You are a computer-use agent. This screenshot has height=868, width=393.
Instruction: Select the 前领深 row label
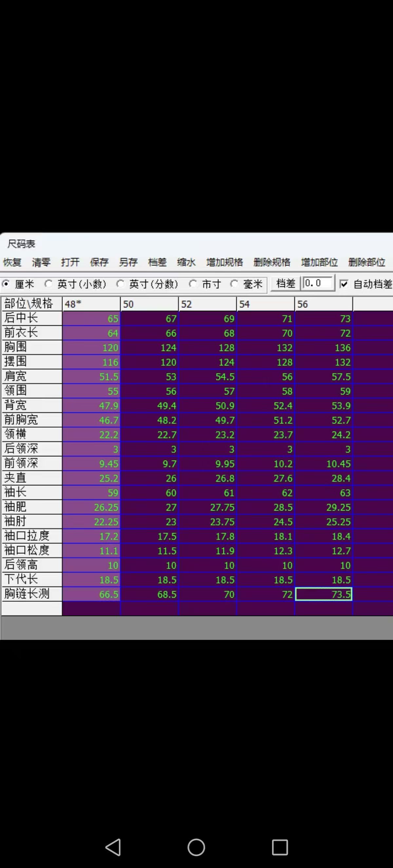[32, 463]
